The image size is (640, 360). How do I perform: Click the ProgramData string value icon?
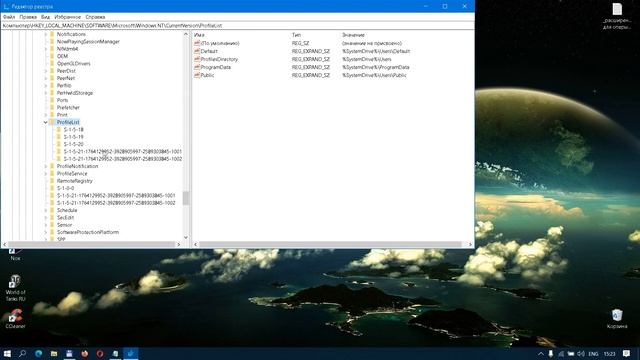pyautogui.click(x=197, y=67)
